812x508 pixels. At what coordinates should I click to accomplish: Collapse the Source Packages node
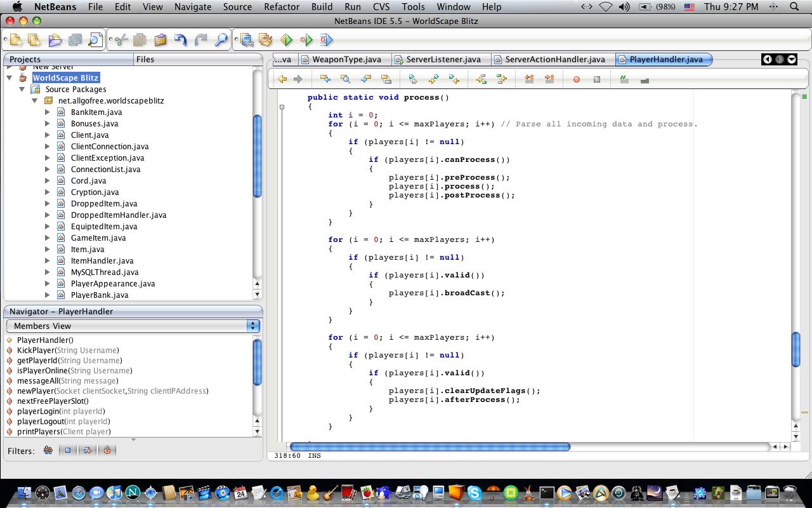(23, 89)
